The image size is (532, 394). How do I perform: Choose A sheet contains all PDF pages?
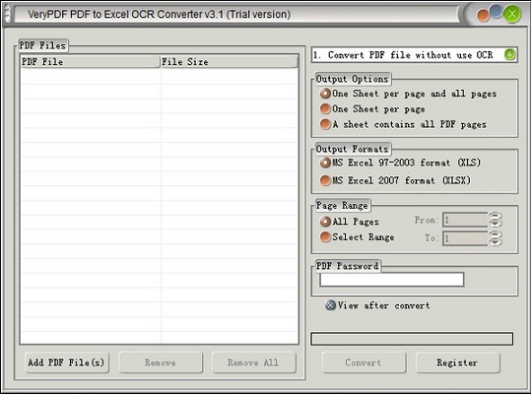point(403,124)
